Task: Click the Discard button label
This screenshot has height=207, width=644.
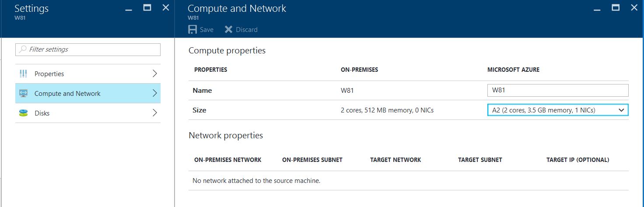Action: (247, 30)
